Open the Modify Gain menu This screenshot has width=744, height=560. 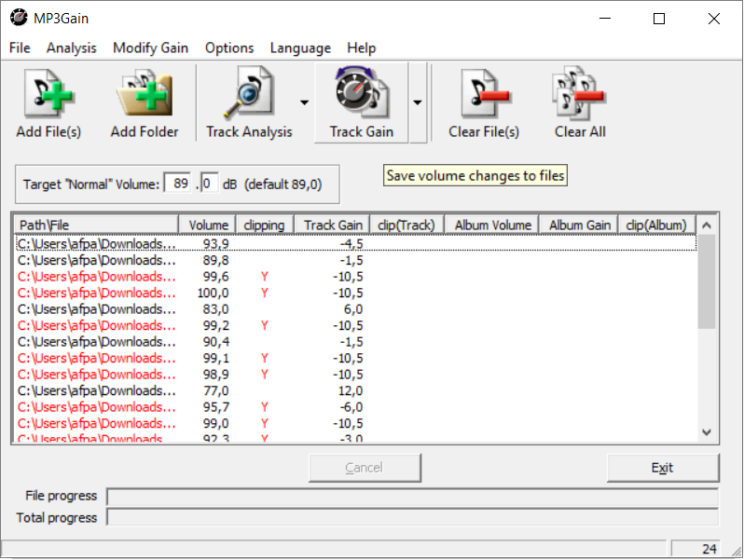click(150, 48)
